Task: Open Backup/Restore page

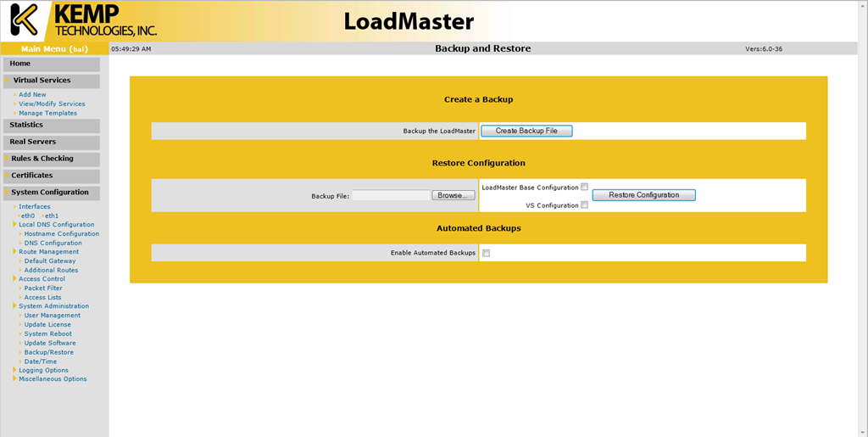Action: [x=48, y=352]
